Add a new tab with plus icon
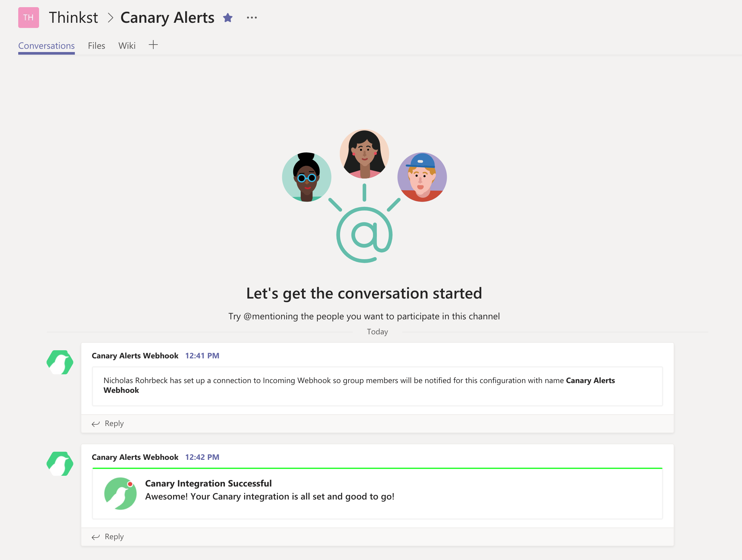Image resolution: width=742 pixels, height=560 pixels. (x=153, y=45)
